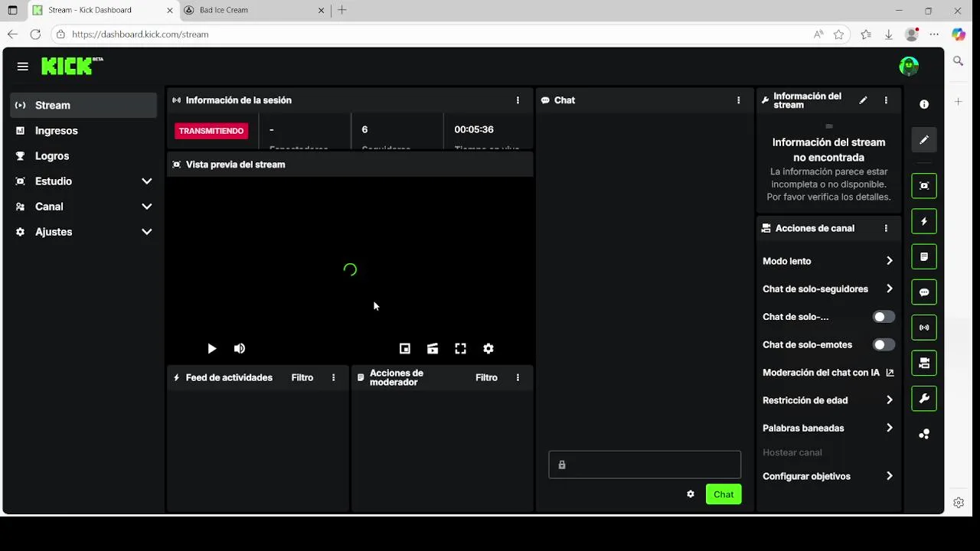Open stream preview player settings gear

click(488, 349)
